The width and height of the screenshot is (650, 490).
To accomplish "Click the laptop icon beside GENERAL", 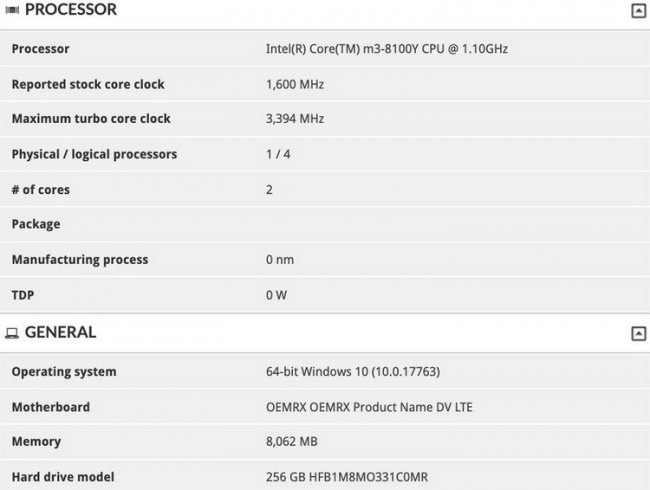I will coord(12,333).
